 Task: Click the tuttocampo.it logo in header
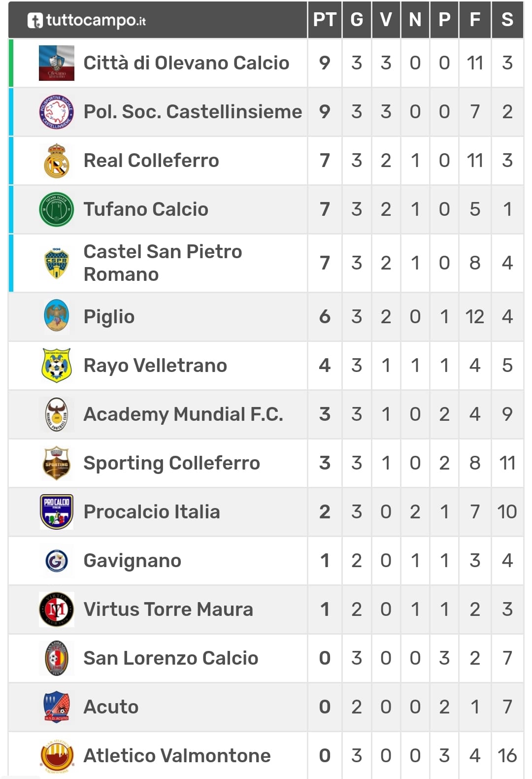(x=87, y=20)
